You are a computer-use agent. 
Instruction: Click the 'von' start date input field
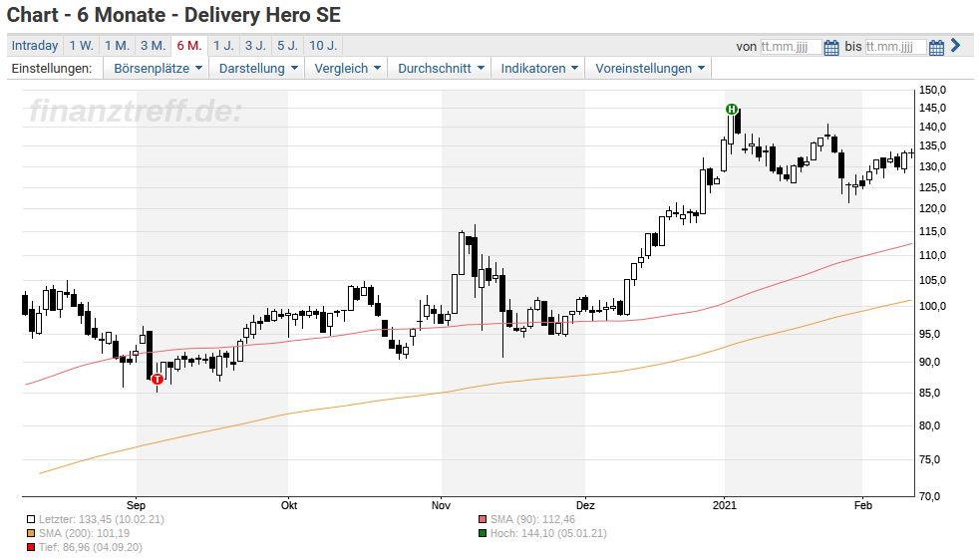coord(791,47)
